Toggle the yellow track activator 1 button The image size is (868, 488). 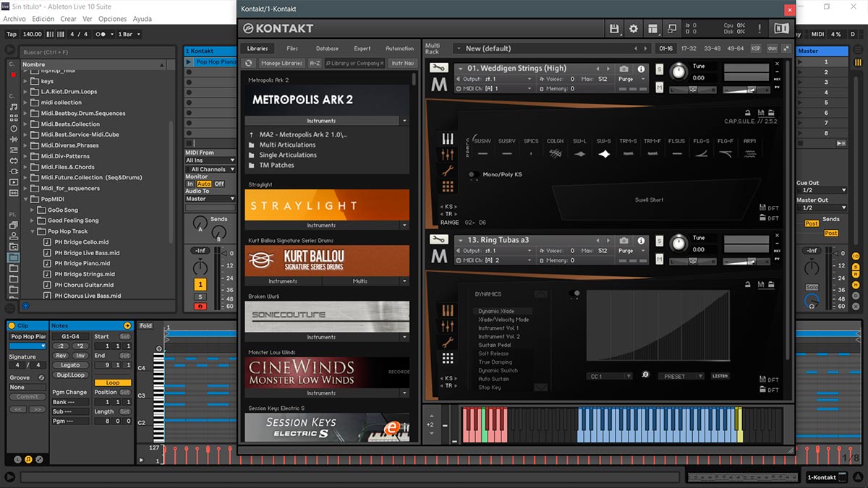point(200,285)
